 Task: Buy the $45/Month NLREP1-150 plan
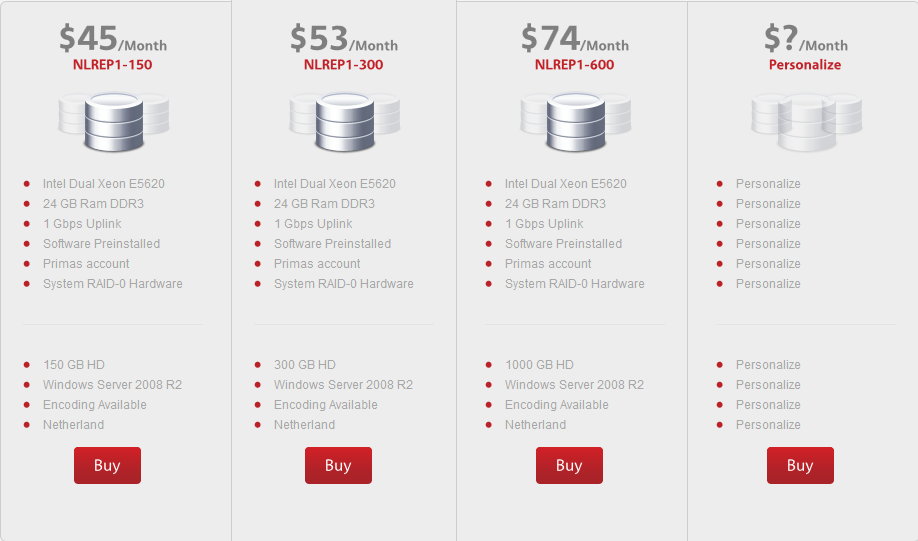click(107, 465)
